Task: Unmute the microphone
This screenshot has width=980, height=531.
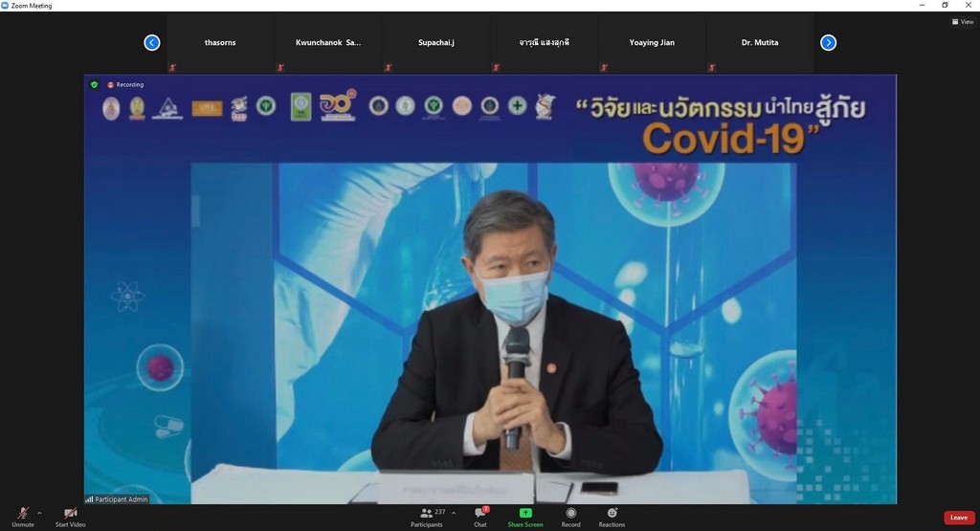Action: point(23,518)
